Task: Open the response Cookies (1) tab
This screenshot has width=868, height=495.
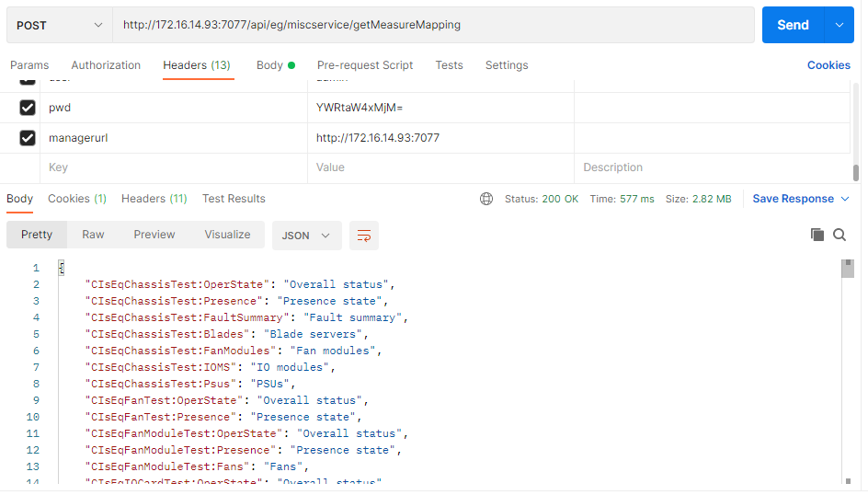Action: [77, 199]
